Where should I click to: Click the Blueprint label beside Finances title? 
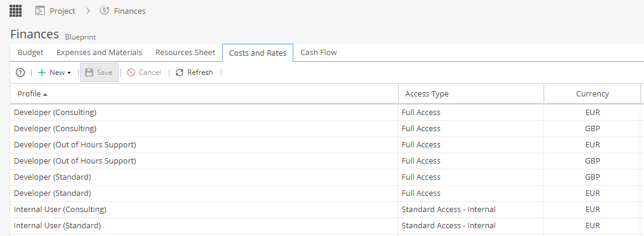point(80,37)
